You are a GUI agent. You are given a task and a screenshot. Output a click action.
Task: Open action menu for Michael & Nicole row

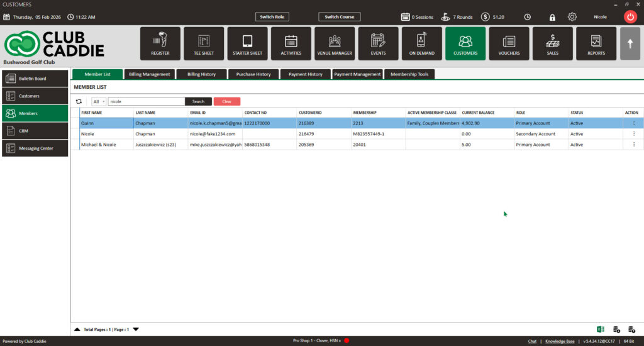(633, 145)
